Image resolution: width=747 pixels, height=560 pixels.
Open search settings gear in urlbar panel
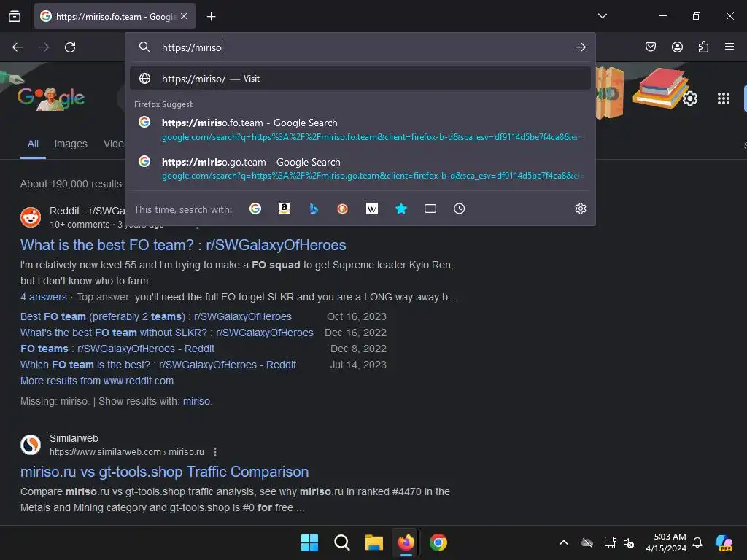click(x=580, y=209)
